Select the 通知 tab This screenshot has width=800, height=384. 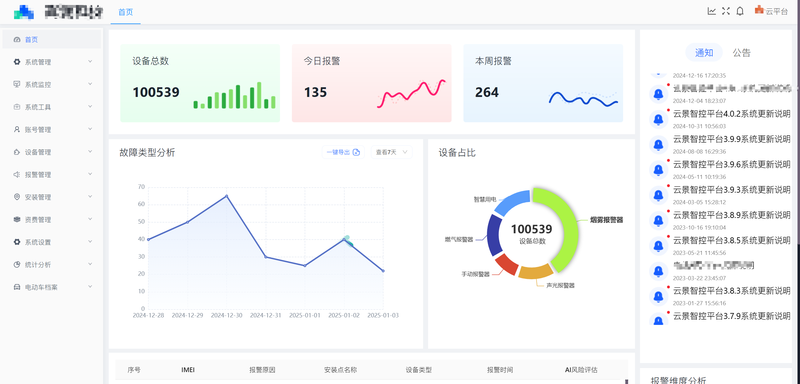coord(704,53)
